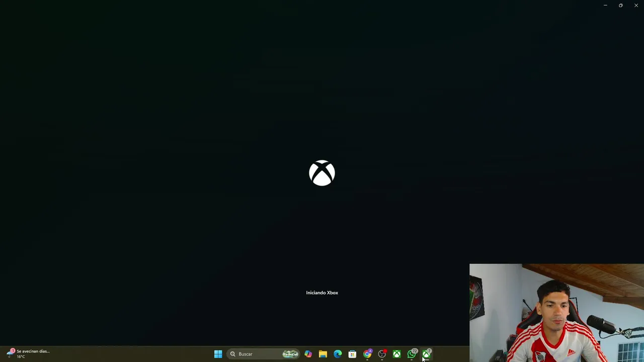The height and width of the screenshot is (362, 644).
Task: Minimize the Xbox window
Action: point(605,6)
